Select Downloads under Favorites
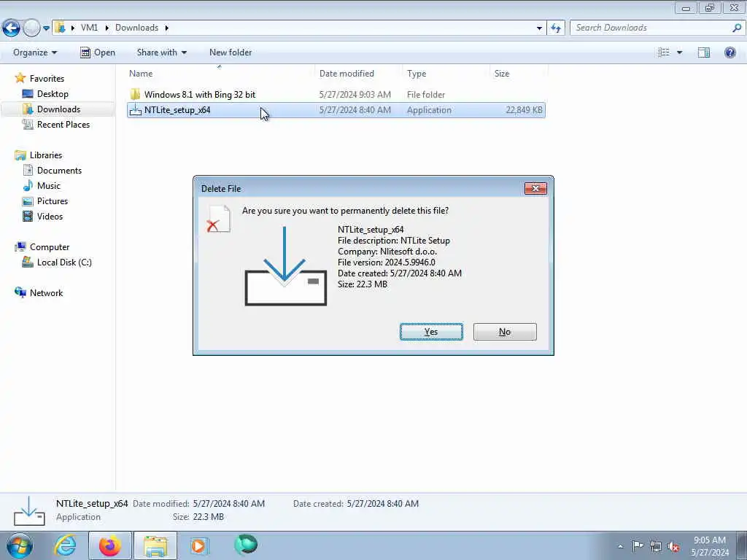This screenshot has height=560, width=747. 58,109
